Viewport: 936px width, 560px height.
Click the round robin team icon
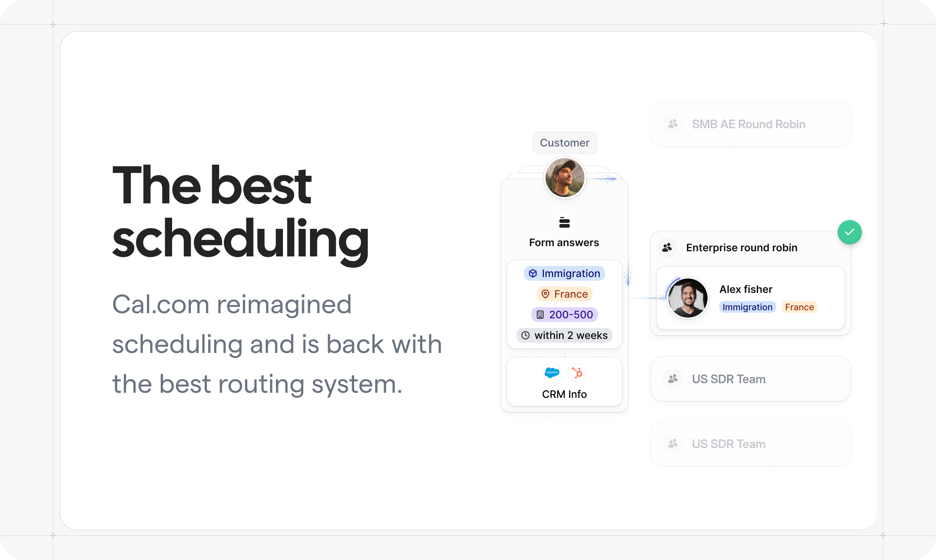point(668,247)
